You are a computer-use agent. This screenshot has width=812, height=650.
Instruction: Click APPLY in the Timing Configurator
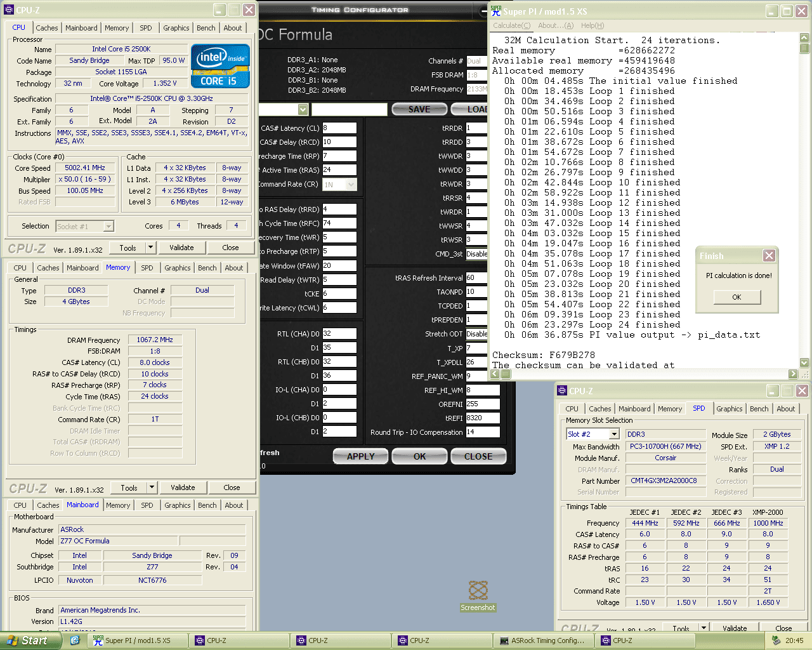click(x=360, y=456)
